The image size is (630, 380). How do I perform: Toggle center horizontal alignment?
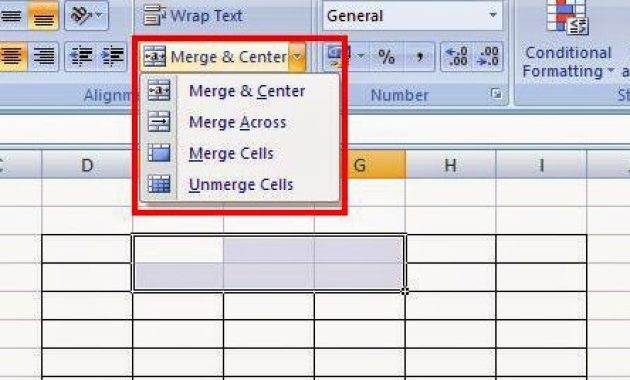click(x=12, y=57)
